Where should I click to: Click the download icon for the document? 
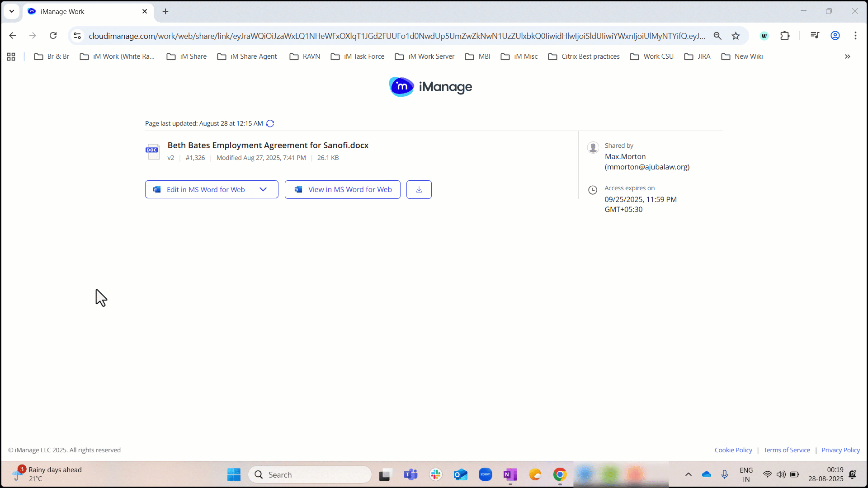tap(419, 189)
